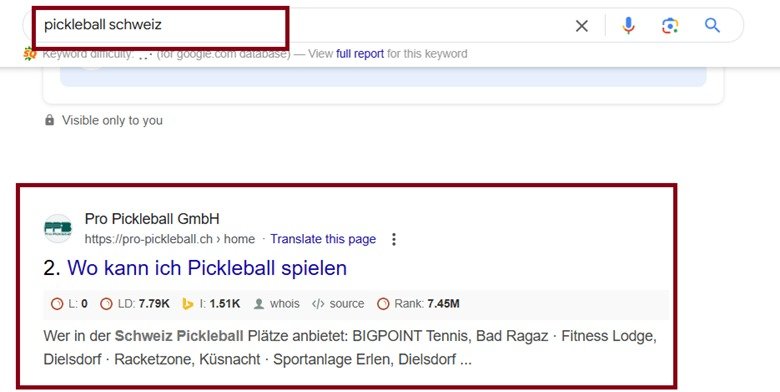Image resolution: width=780 pixels, height=392 pixels.
Task: Open the full report link
Action: [x=360, y=54]
